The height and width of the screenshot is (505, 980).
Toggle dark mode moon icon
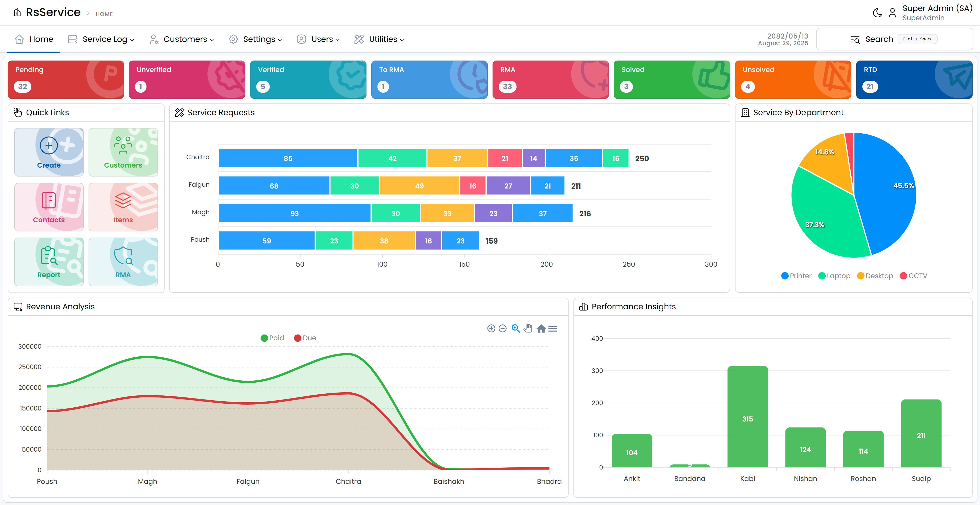877,13
